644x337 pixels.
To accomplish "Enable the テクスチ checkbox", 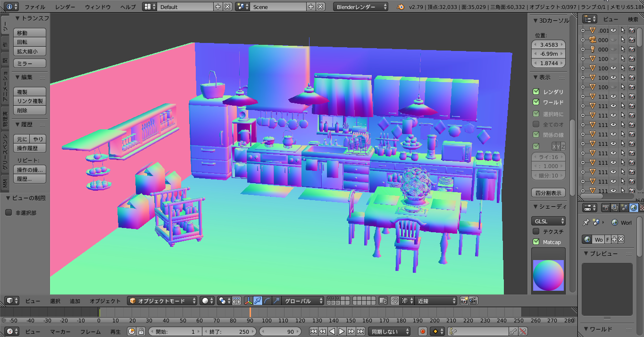I will pyautogui.click(x=536, y=231).
